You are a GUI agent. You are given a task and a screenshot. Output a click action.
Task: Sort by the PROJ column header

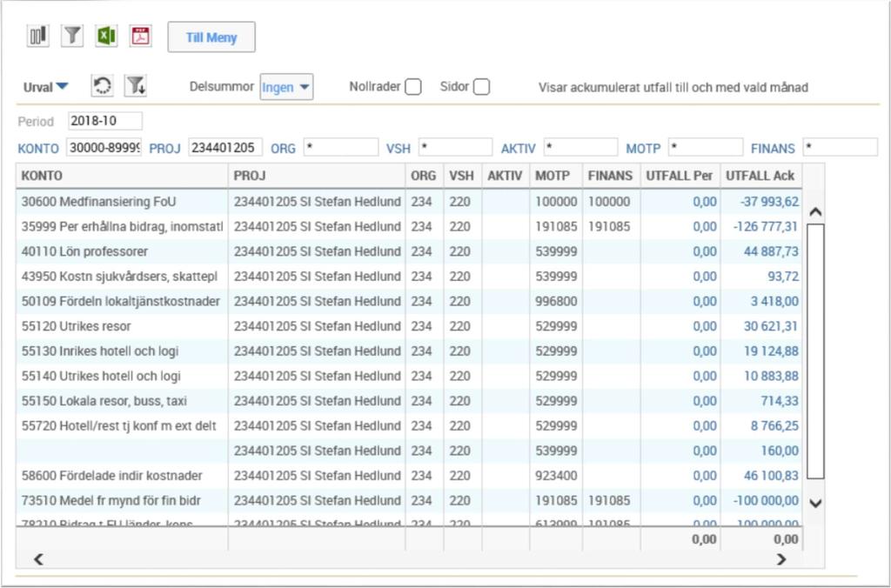[317, 176]
